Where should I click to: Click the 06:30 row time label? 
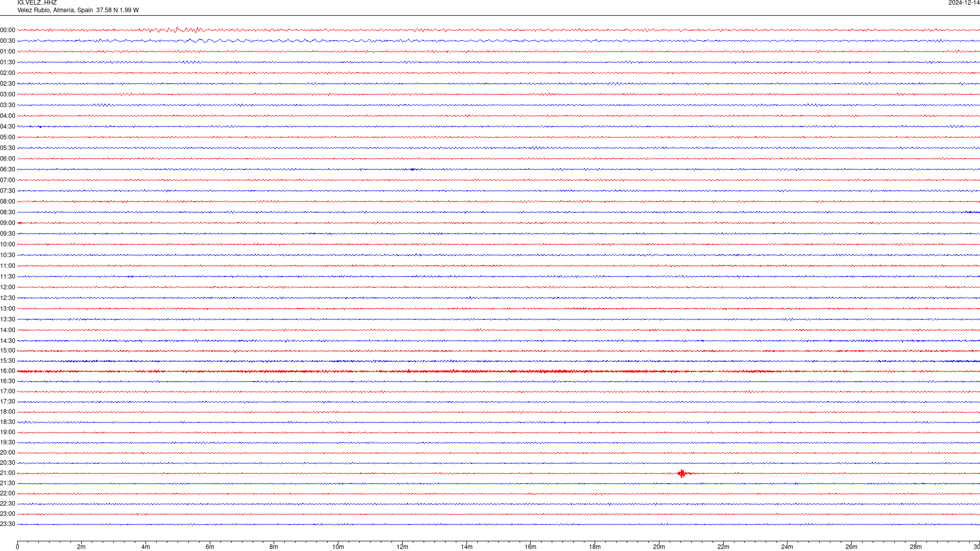8,169
